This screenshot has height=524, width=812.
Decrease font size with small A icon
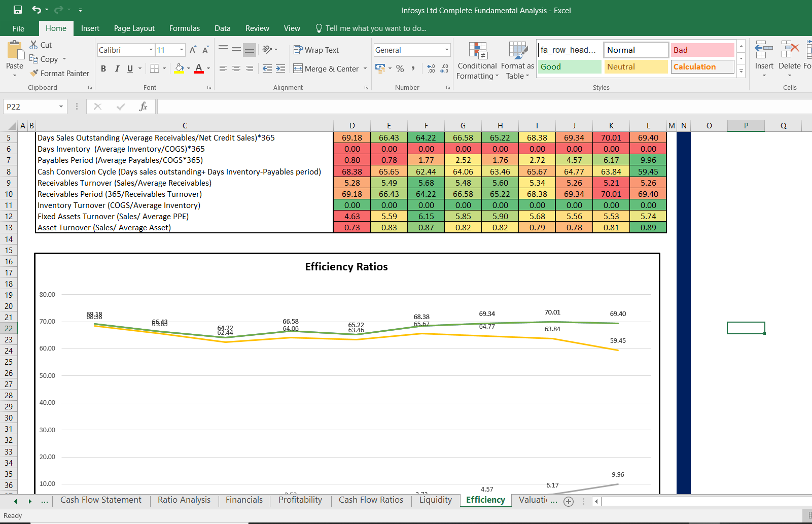pos(205,50)
